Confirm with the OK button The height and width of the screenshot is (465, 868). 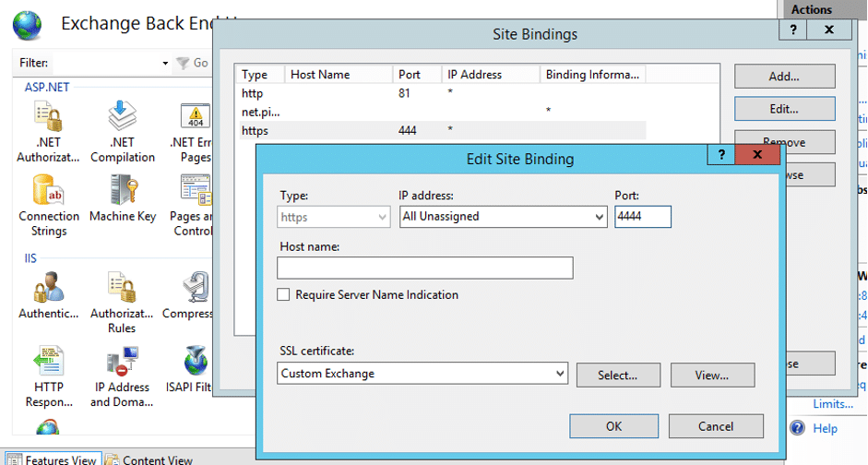coord(614,426)
